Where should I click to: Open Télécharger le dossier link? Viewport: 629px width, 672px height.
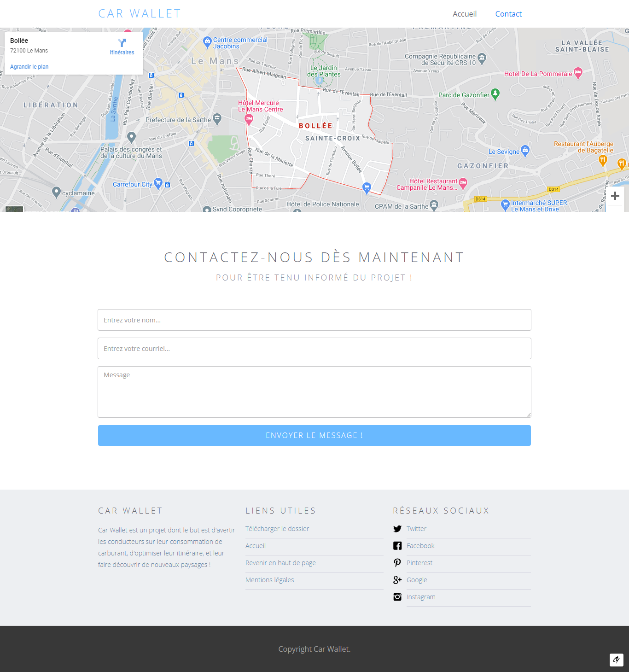pyautogui.click(x=277, y=529)
